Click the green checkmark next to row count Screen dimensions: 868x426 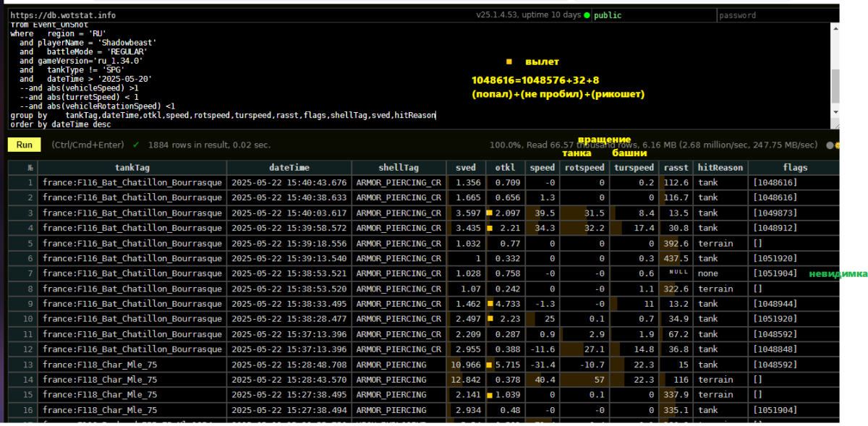(136, 145)
